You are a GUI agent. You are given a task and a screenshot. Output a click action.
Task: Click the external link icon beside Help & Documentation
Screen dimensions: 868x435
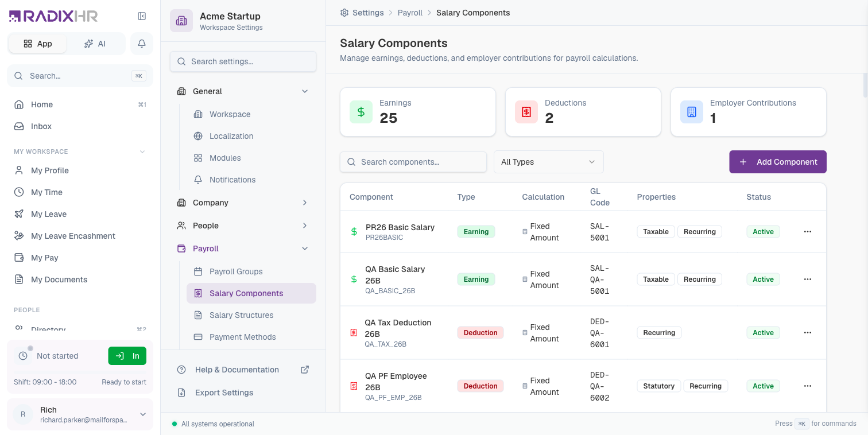pyautogui.click(x=305, y=370)
